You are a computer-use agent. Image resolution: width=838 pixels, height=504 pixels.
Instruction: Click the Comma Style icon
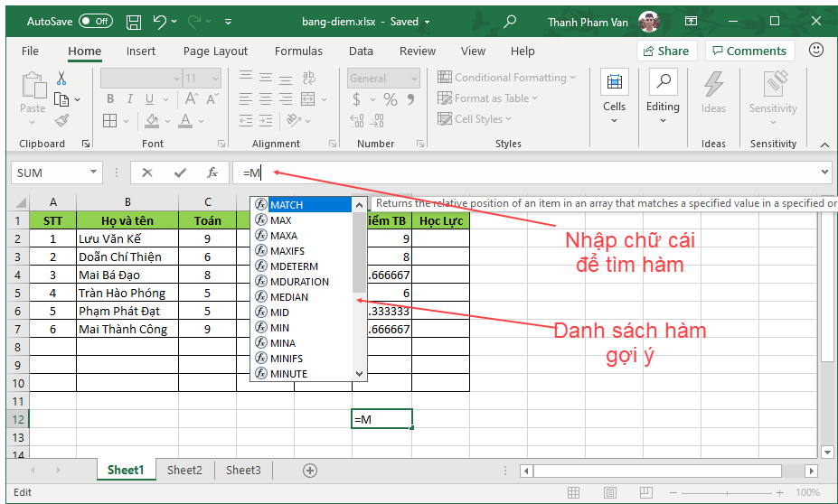point(410,99)
